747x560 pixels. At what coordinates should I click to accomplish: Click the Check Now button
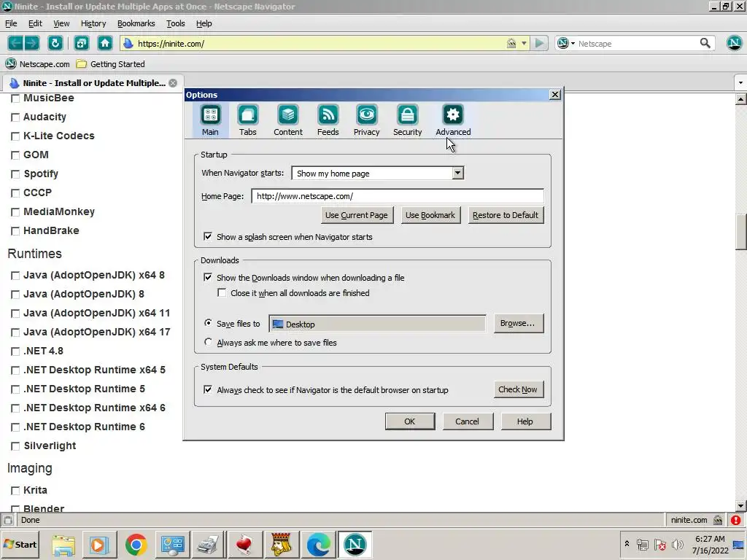coord(518,389)
